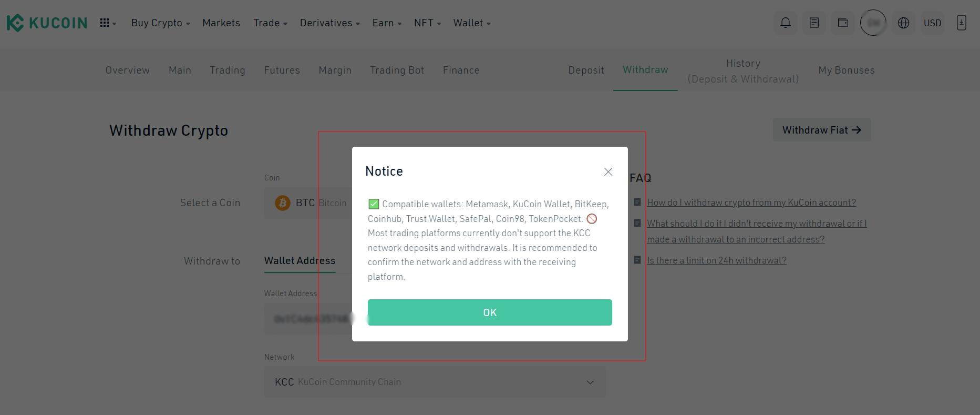Open the 24h withdrawal limit FAQ
The height and width of the screenshot is (415, 980).
coord(716,260)
